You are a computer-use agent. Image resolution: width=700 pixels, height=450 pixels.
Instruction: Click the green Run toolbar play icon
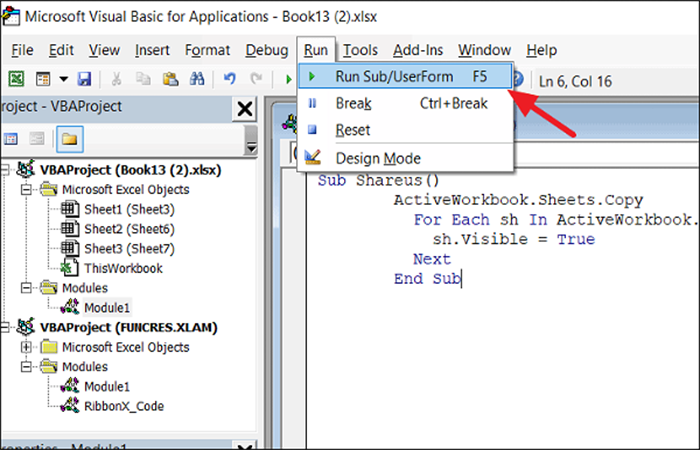[288, 79]
